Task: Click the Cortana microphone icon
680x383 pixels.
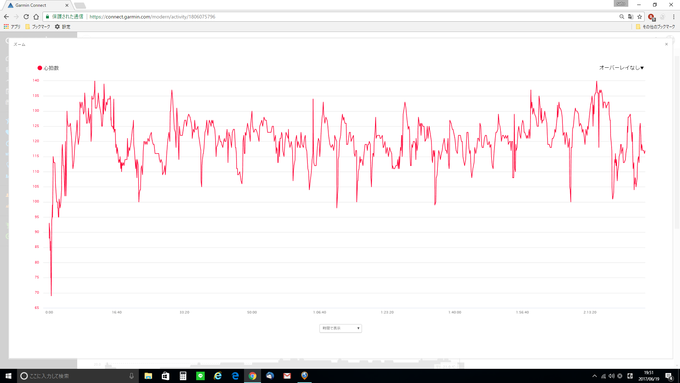Action: pos(131,376)
